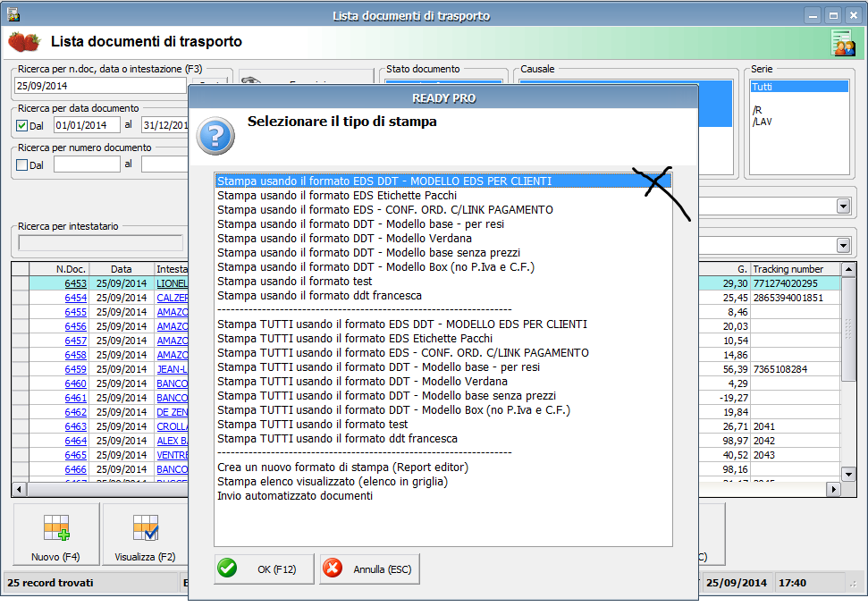868x615 pixels.
Task: Confirm with OK (F12) button
Action: (x=264, y=569)
